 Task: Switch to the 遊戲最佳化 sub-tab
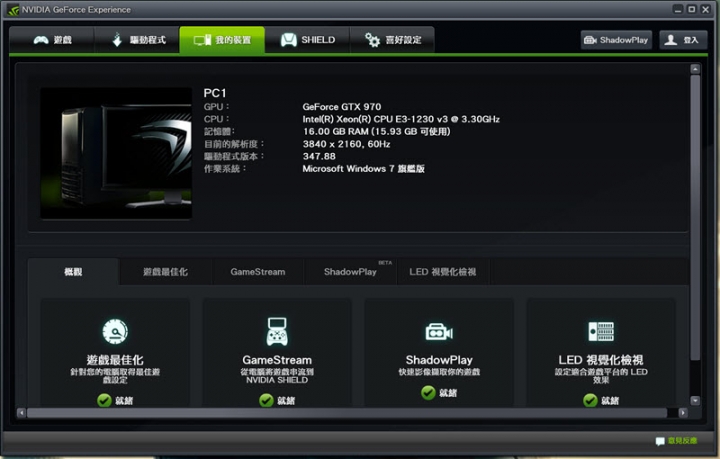(165, 272)
